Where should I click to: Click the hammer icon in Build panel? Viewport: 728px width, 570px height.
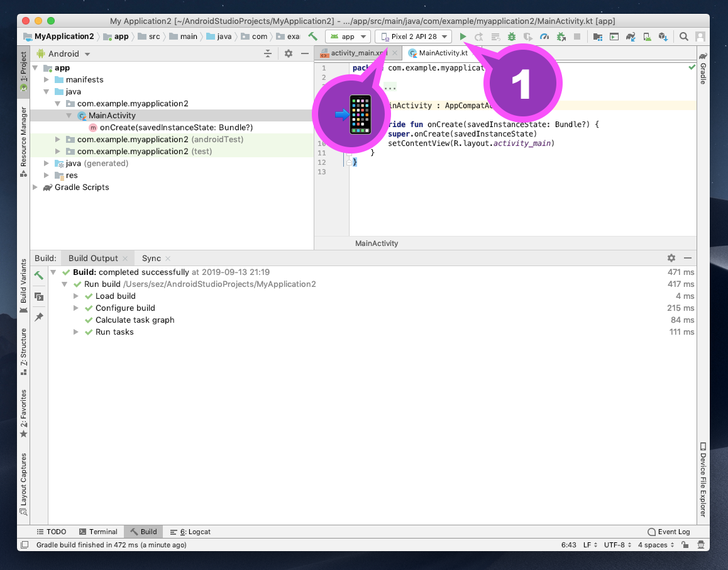click(x=39, y=275)
